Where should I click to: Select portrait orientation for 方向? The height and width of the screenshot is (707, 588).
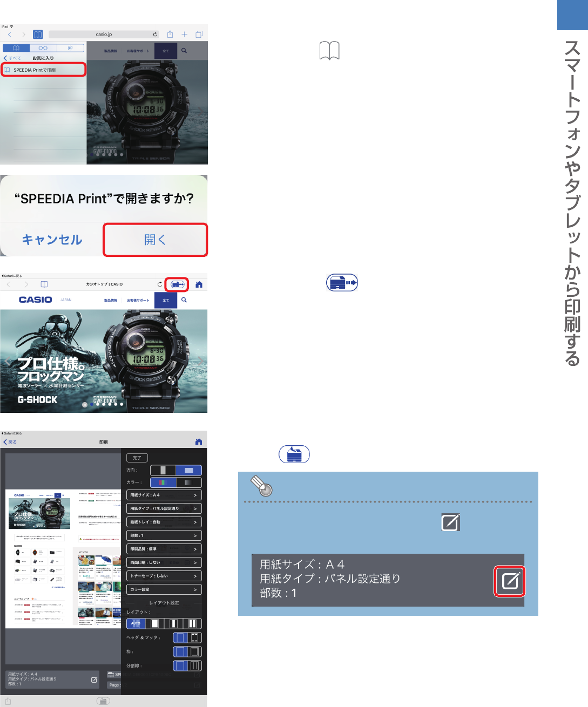[x=163, y=470]
